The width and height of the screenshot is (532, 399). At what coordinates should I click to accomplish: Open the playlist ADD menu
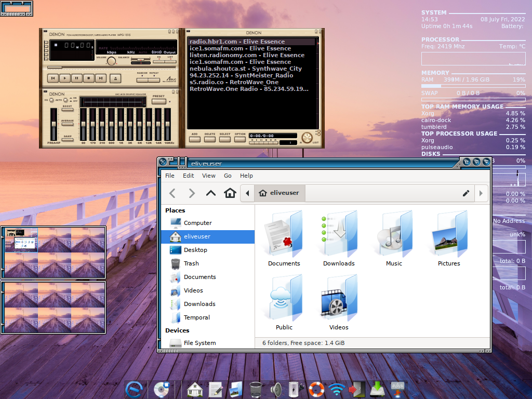click(x=195, y=139)
